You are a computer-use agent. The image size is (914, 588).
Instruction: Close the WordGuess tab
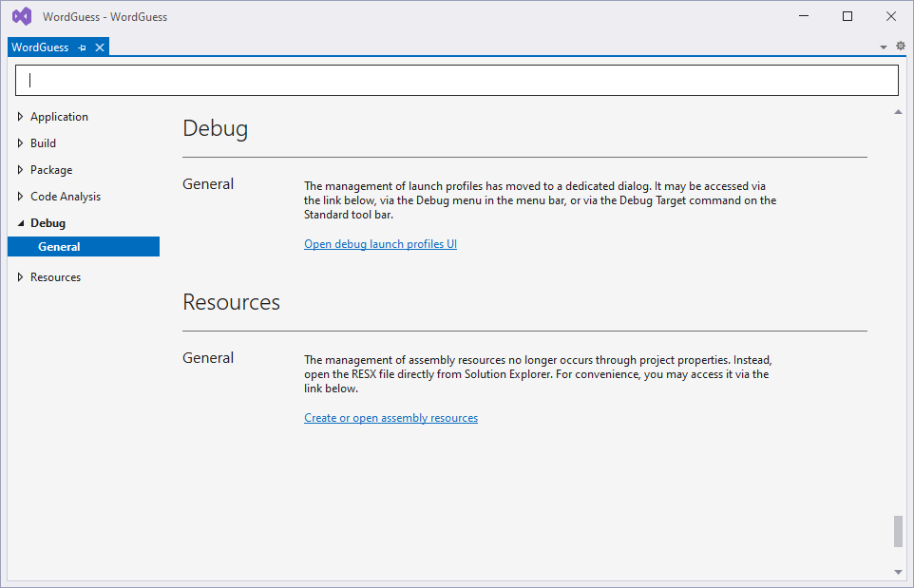tap(100, 47)
